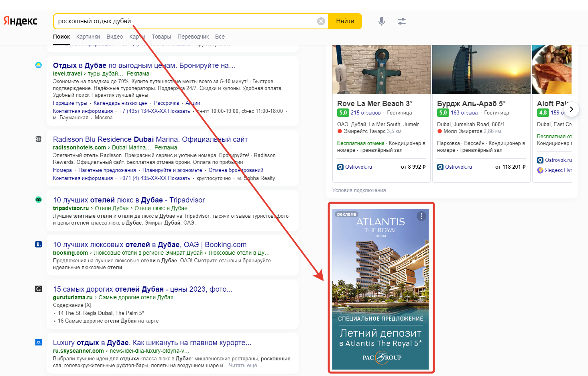The height and width of the screenshot is (376, 588).
Task: Click tripadvisor.ru breadcrumb link
Action: pos(71,208)
